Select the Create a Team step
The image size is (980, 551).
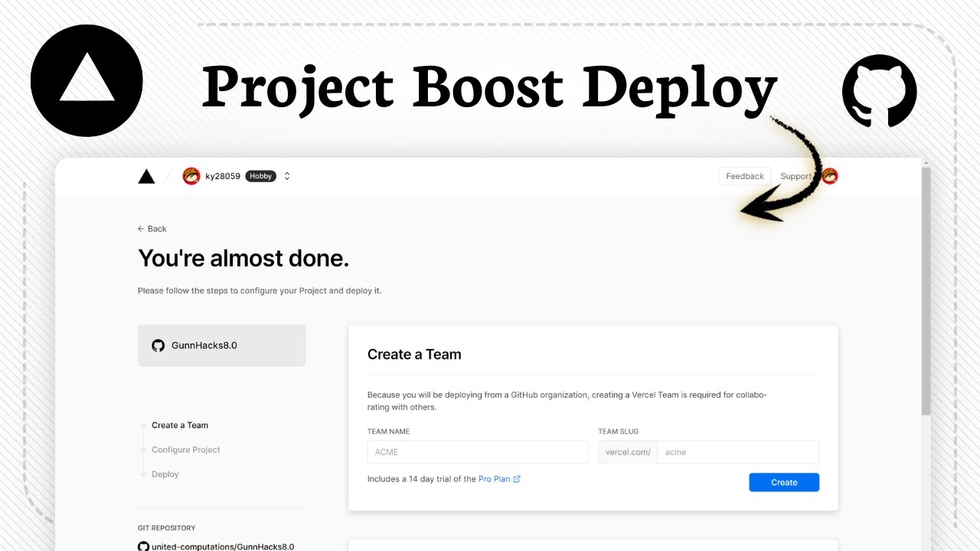coord(180,425)
